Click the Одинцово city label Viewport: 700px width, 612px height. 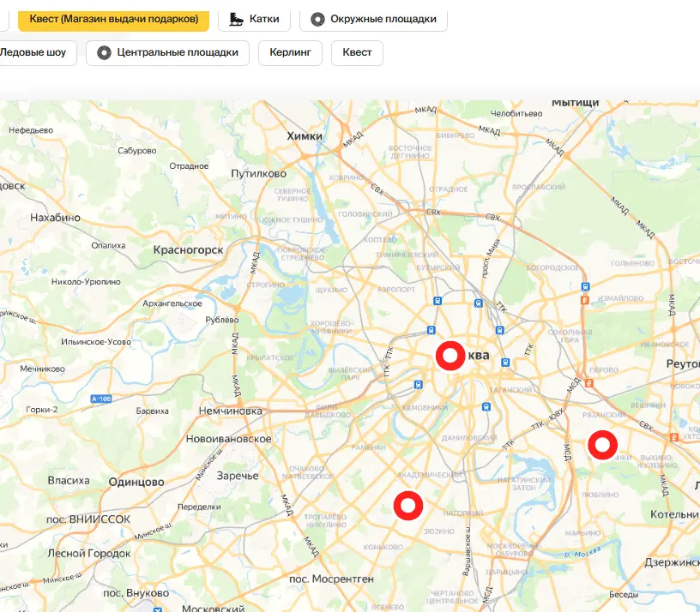pos(136,482)
